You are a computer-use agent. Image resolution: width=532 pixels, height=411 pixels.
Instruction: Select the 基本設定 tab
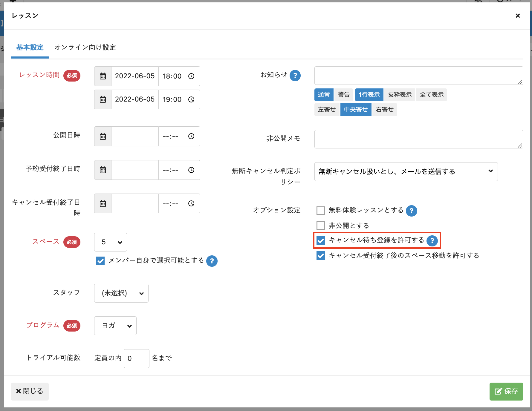click(30, 47)
